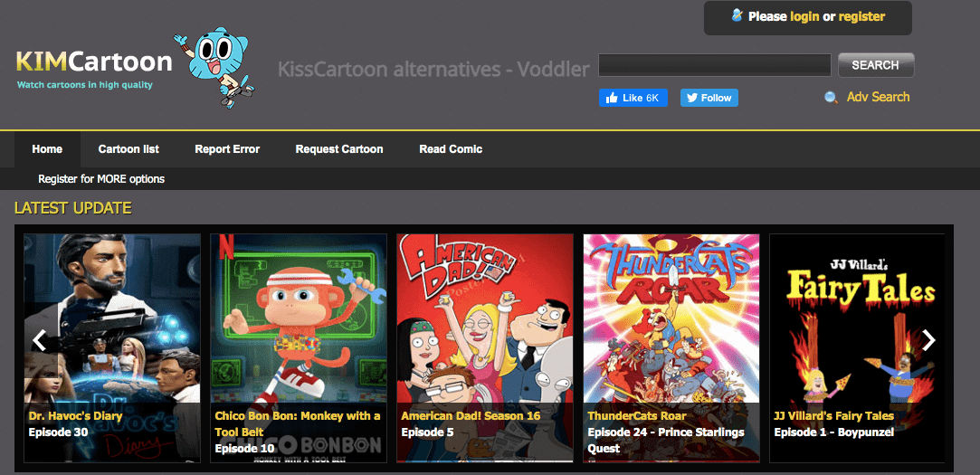Click the KIMCartoon site logo
Image resolution: width=980 pixels, height=475 pixels.
pos(94,62)
